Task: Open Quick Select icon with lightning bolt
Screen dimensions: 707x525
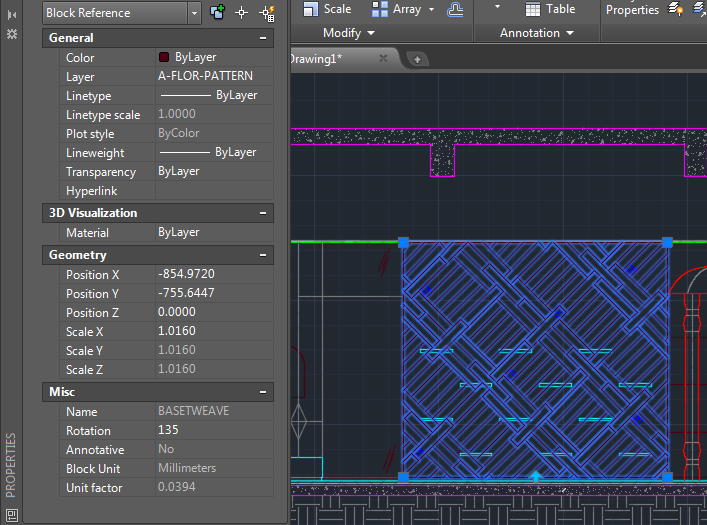Action: coord(267,13)
